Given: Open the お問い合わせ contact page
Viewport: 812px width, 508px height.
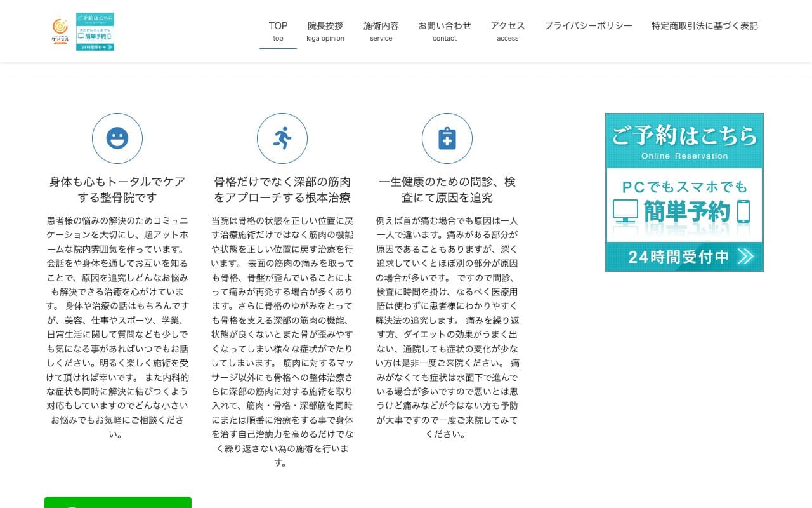Looking at the screenshot, I should pyautogui.click(x=444, y=26).
